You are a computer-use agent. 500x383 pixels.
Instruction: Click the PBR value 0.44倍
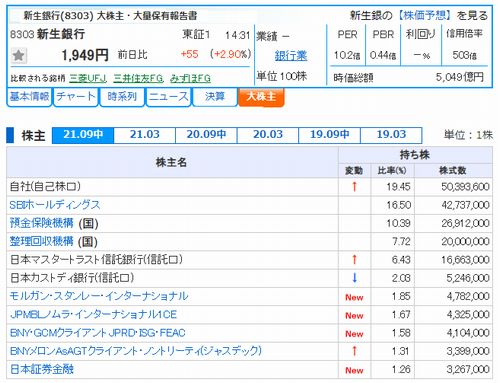pos(383,55)
